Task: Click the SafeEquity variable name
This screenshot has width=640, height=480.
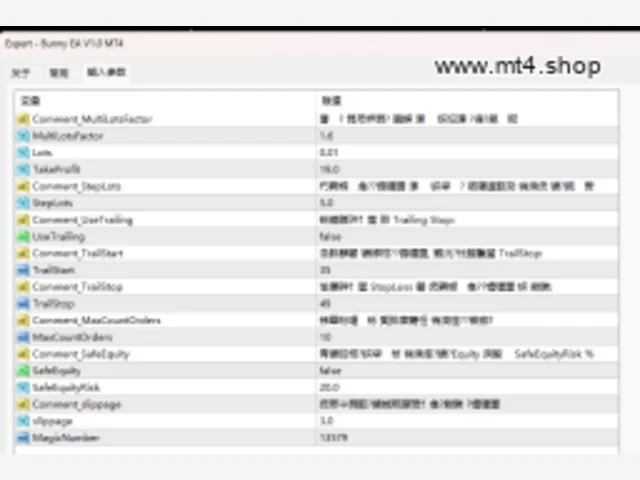Action: pyautogui.click(x=56, y=371)
